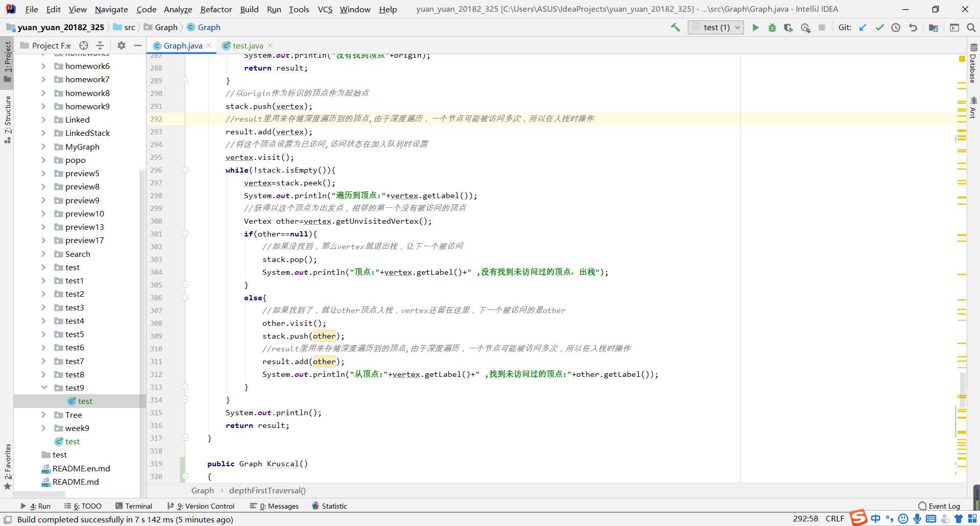This screenshot has width=980, height=526.
Task: Expand the week9 folder
Action: (x=43, y=428)
